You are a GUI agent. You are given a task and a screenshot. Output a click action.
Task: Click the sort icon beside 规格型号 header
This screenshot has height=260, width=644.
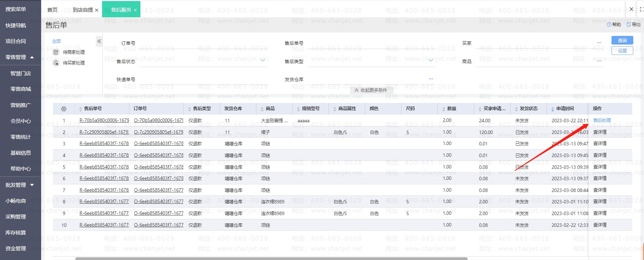298,109
